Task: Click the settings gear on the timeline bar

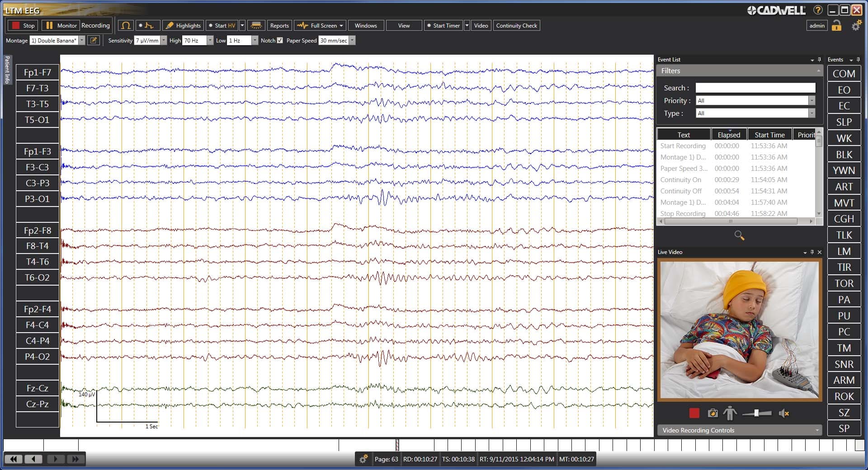Action: click(x=363, y=459)
